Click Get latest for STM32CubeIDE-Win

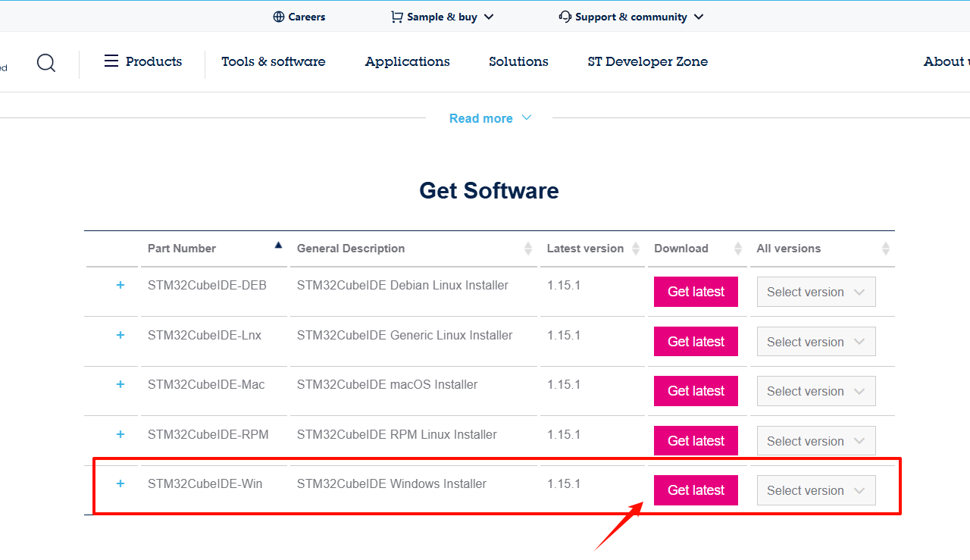tap(695, 490)
